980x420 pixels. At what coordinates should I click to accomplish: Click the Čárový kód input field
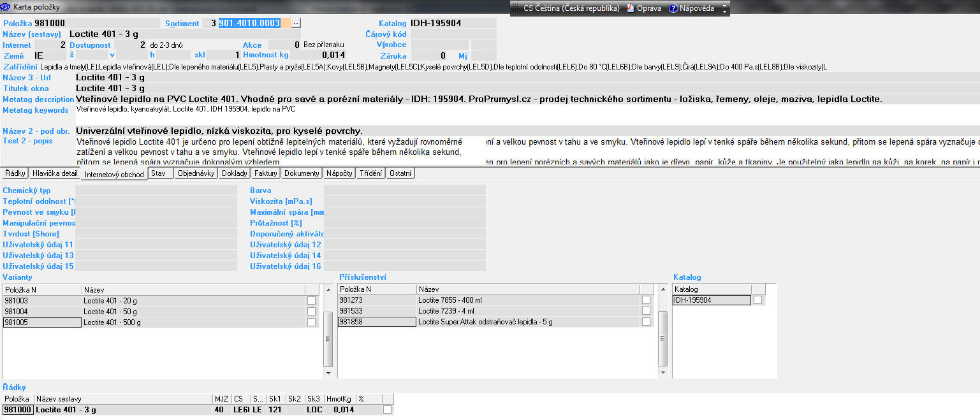click(453, 34)
